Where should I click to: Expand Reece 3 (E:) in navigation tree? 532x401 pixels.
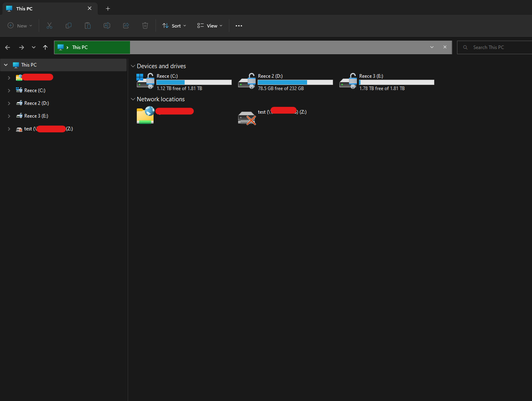(9, 116)
